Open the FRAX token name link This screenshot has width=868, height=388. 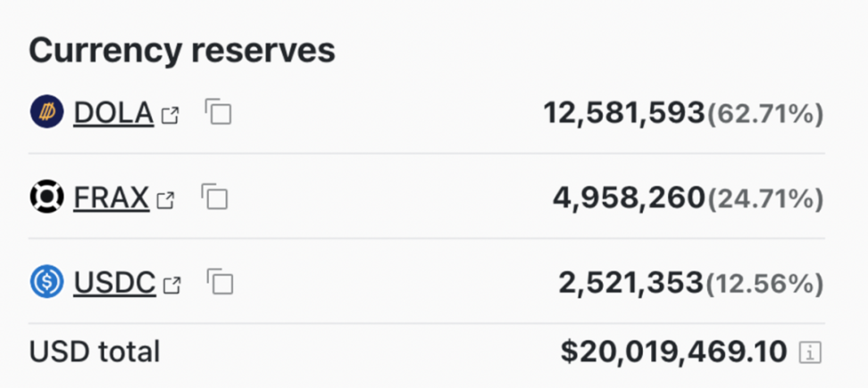pyautogui.click(x=111, y=197)
